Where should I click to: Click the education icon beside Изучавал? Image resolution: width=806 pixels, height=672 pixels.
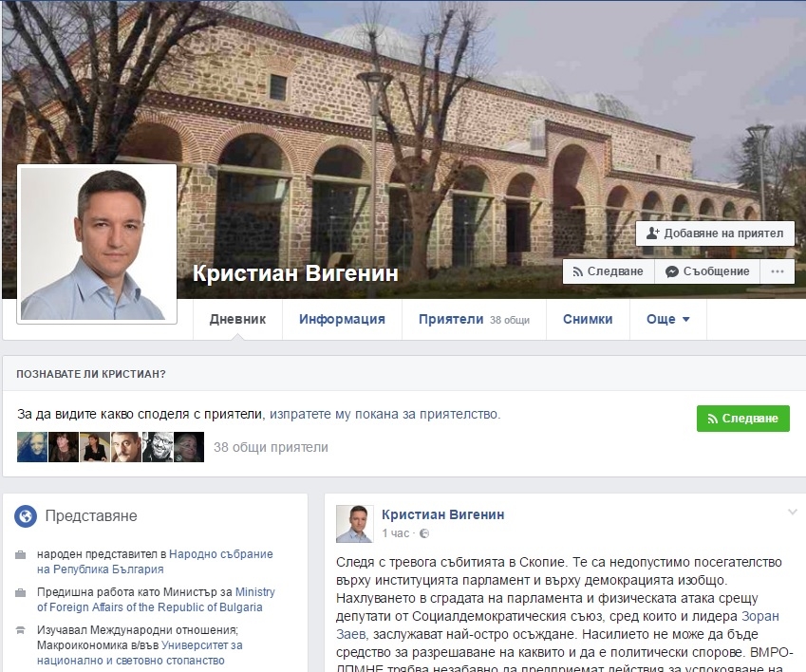pos(21,630)
